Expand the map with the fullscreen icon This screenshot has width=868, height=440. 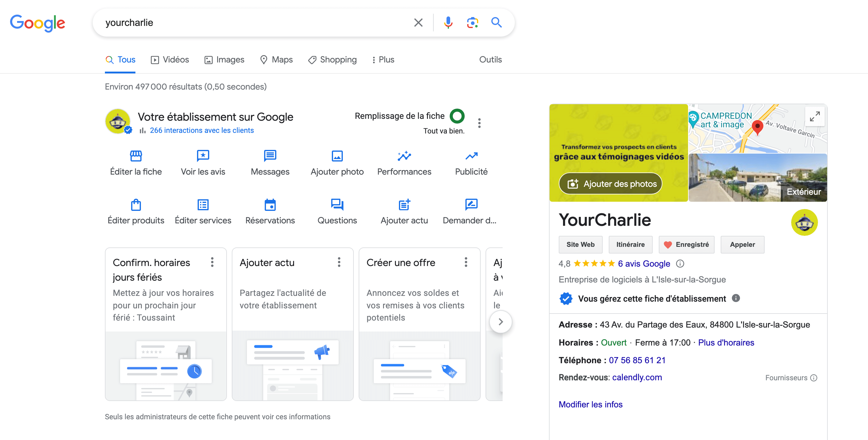pos(814,116)
